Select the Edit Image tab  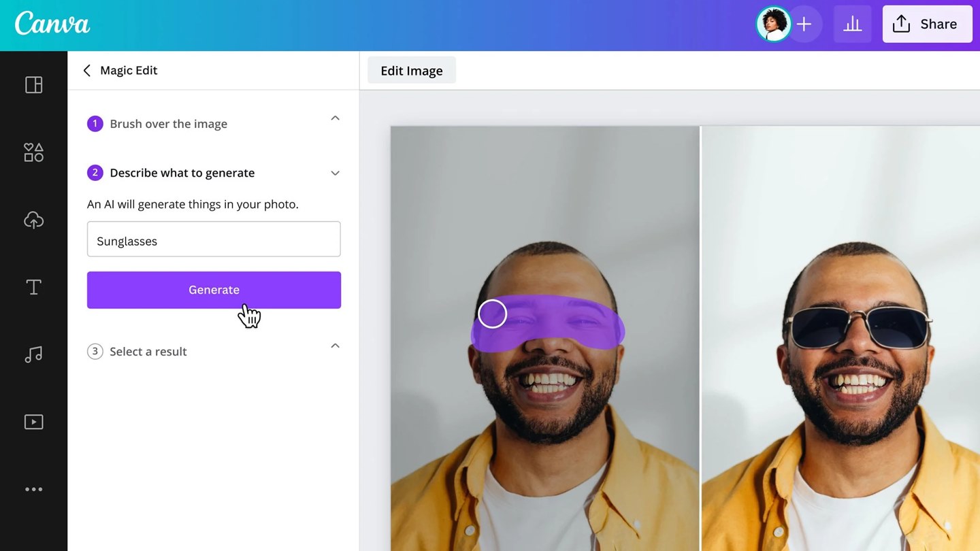click(x=411, y=70)
